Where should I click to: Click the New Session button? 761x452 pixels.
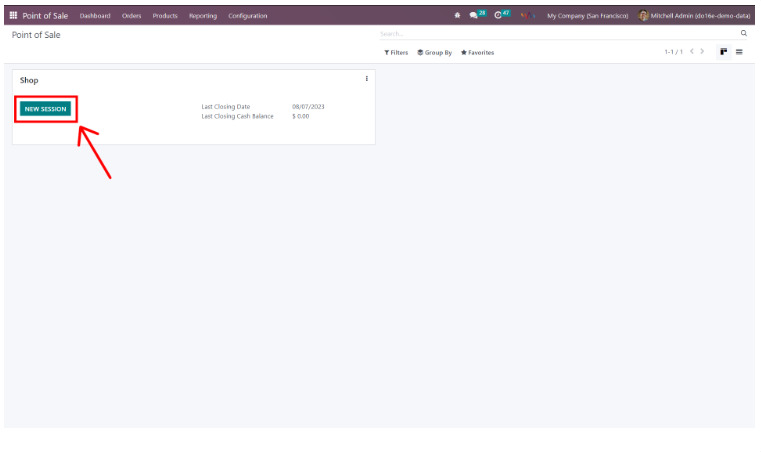[46, 109]
